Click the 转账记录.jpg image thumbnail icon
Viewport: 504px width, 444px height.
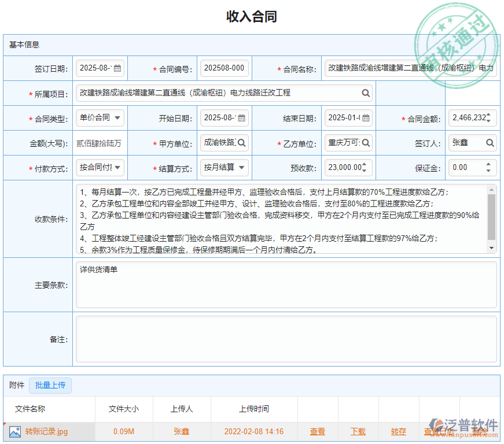15,431
